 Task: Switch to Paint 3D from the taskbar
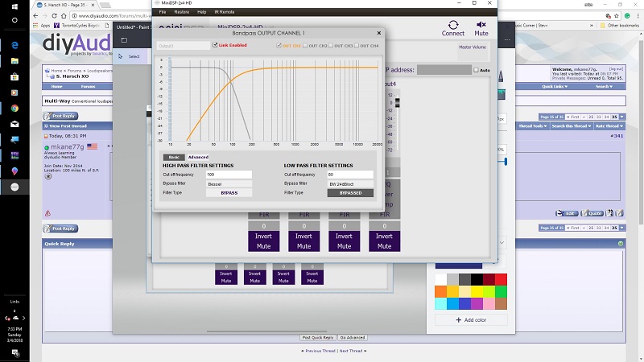(x=14, y=171)
